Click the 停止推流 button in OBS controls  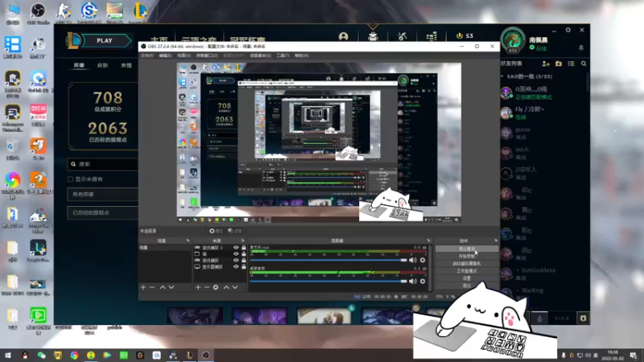[x=467, y=249]
